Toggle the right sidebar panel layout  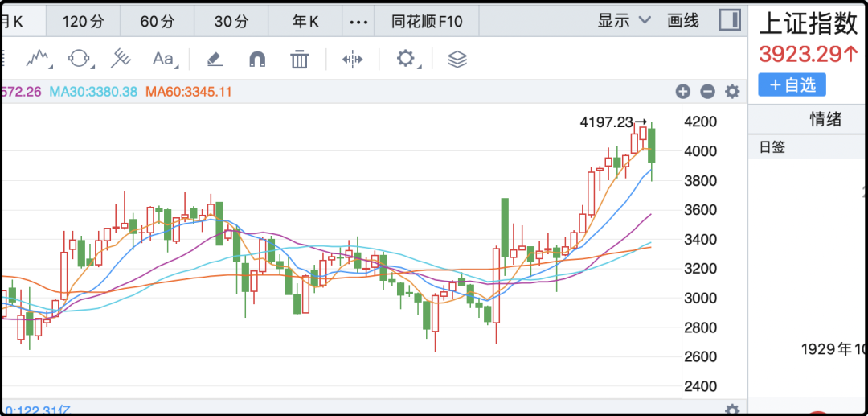tap(729, 20)
